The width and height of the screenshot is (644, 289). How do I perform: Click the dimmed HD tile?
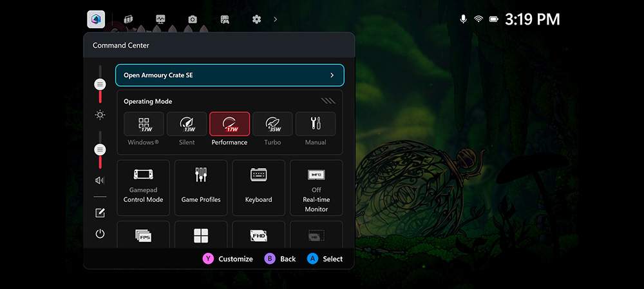(316, 235)
